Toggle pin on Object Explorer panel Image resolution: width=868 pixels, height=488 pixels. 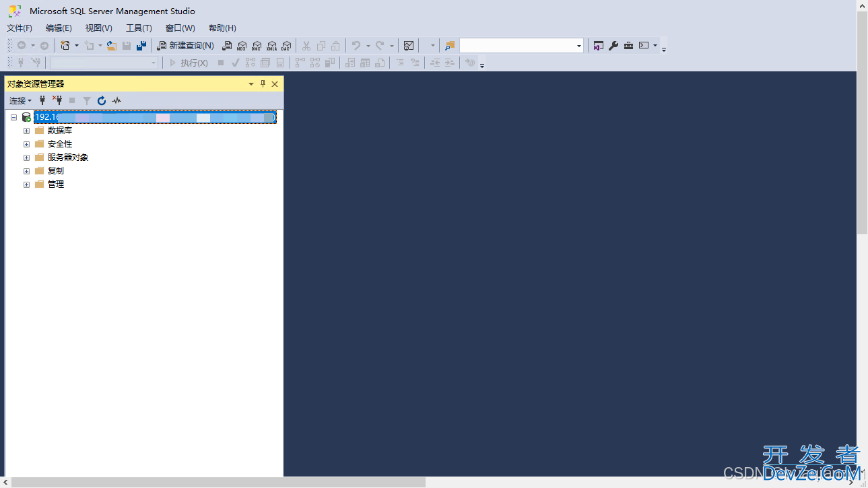(x=263, y=84)
